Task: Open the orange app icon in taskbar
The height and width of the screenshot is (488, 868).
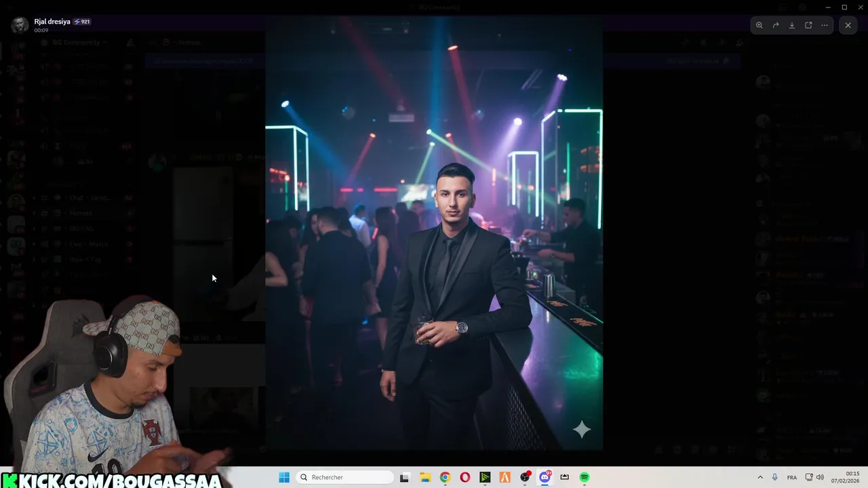Action: pyautogui.click(x=505, y=477)
